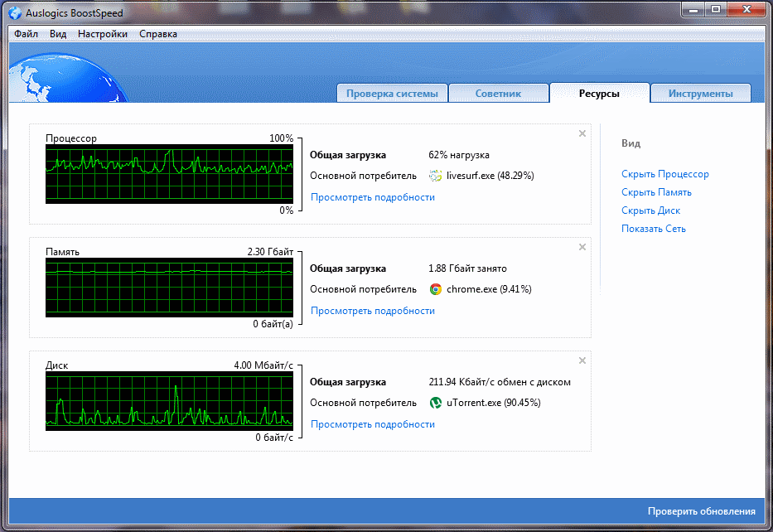This screenshot has width=773, height=532.
Task: Open the Файл menu
Action: click(x=27, y=34)
